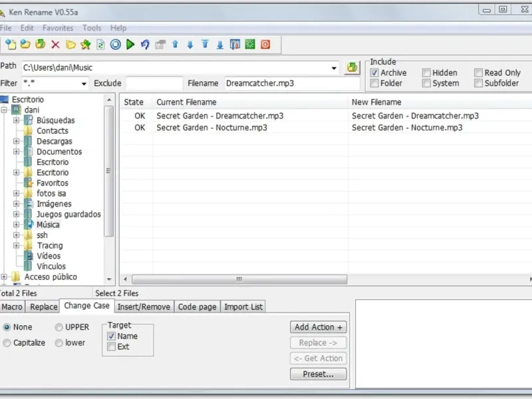This screenshot has width=532, height=399.
Task: Switch to the Import List tab
Action: [x=243, y=307]
